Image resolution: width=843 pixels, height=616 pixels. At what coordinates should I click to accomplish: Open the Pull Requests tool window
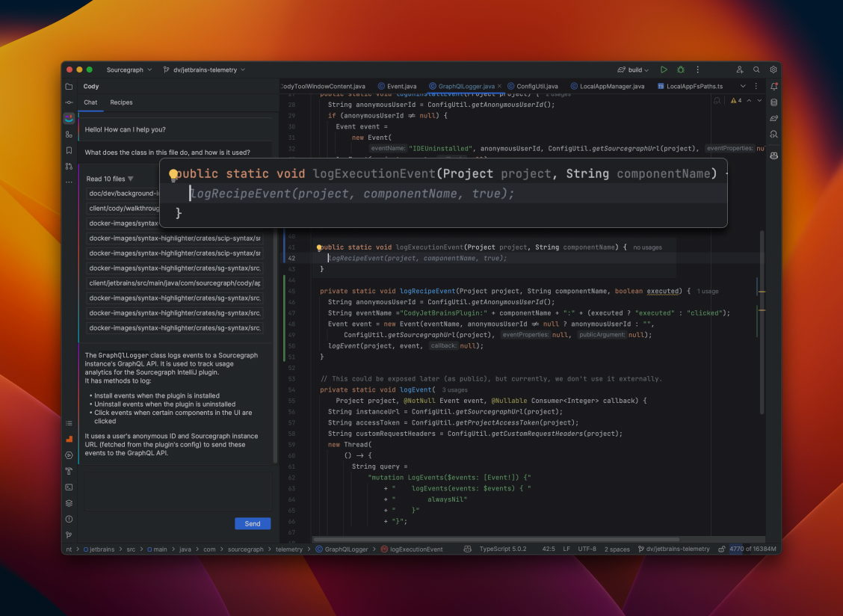(x=69, y=166)
